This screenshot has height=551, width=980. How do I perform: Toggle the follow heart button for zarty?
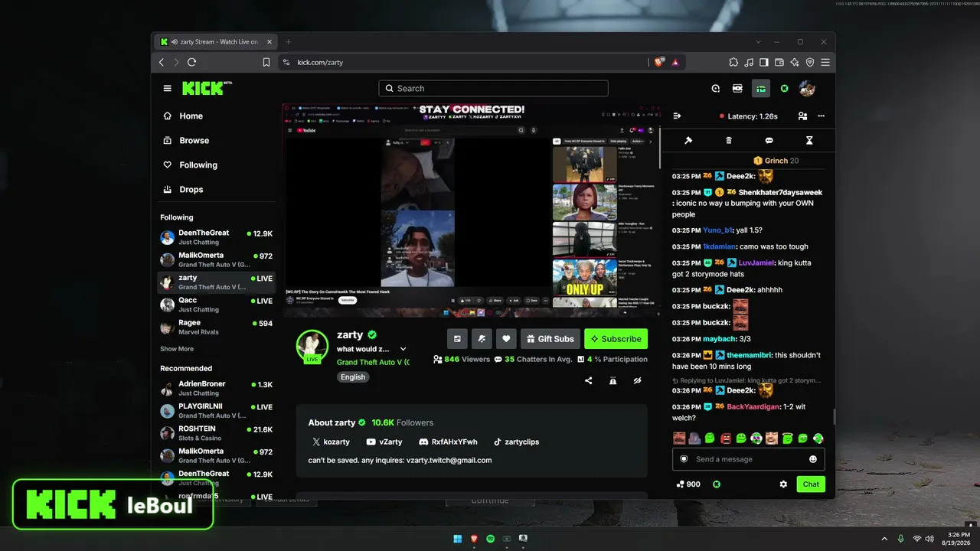(505, 338)
